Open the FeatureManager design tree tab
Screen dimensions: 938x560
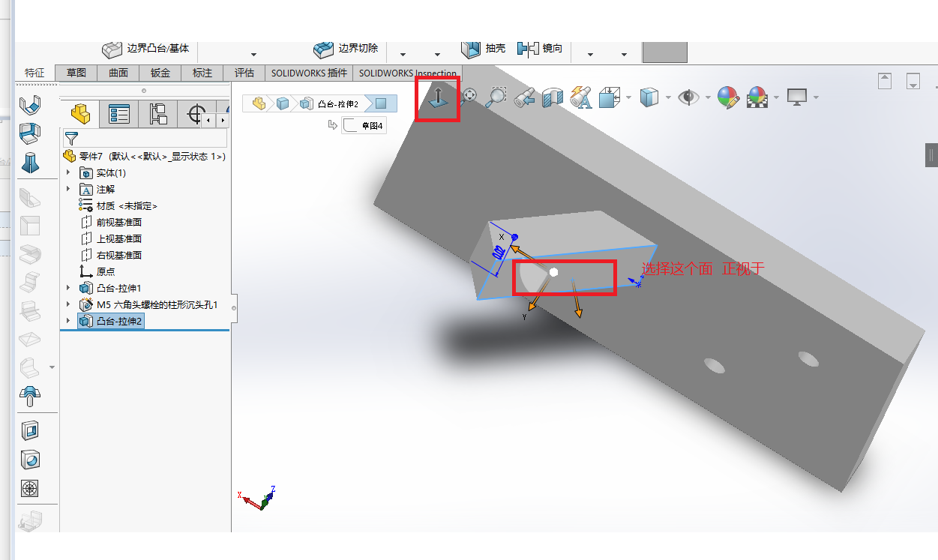[80, 115]
